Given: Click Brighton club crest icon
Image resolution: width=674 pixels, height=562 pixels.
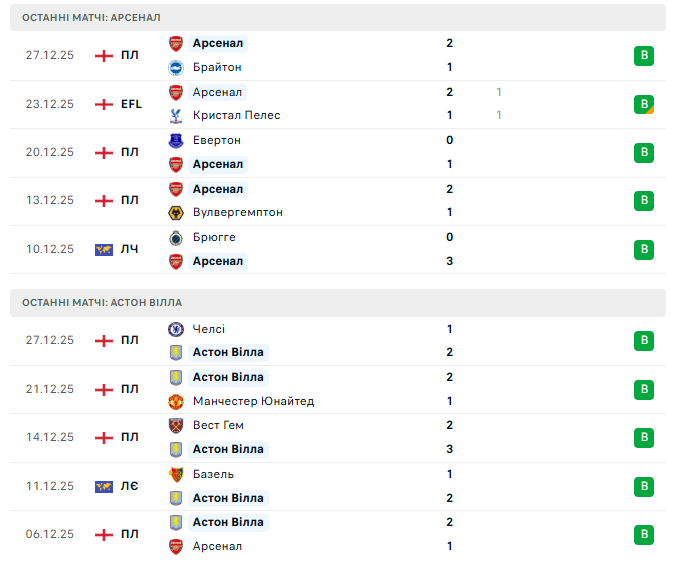Looking at the screenshot, I should tap(176, 67).
